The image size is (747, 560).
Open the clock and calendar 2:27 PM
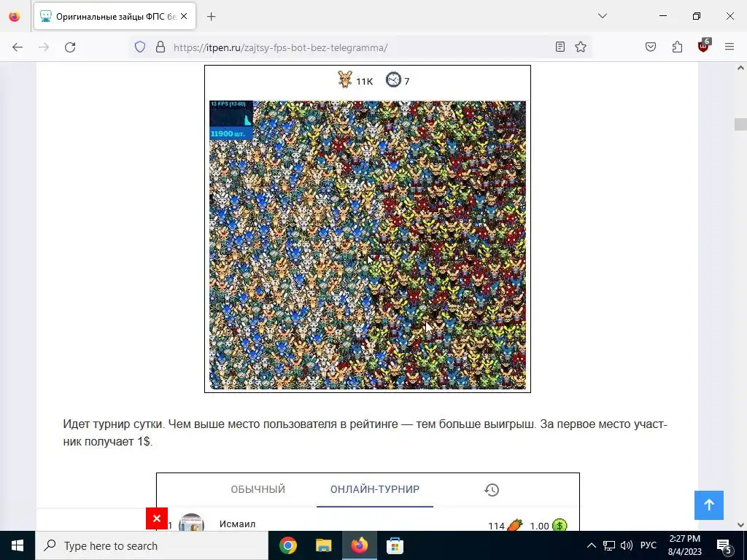point(684,545)
